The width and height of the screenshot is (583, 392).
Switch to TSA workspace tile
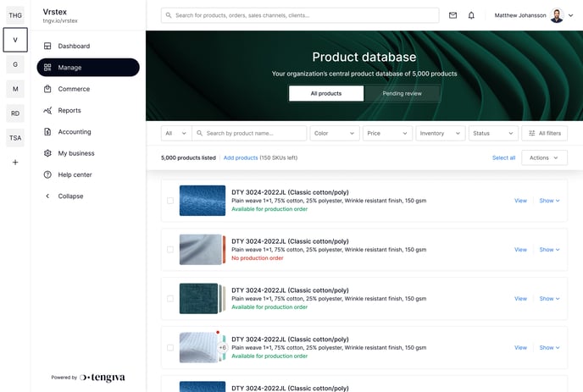tap(15, 138)
